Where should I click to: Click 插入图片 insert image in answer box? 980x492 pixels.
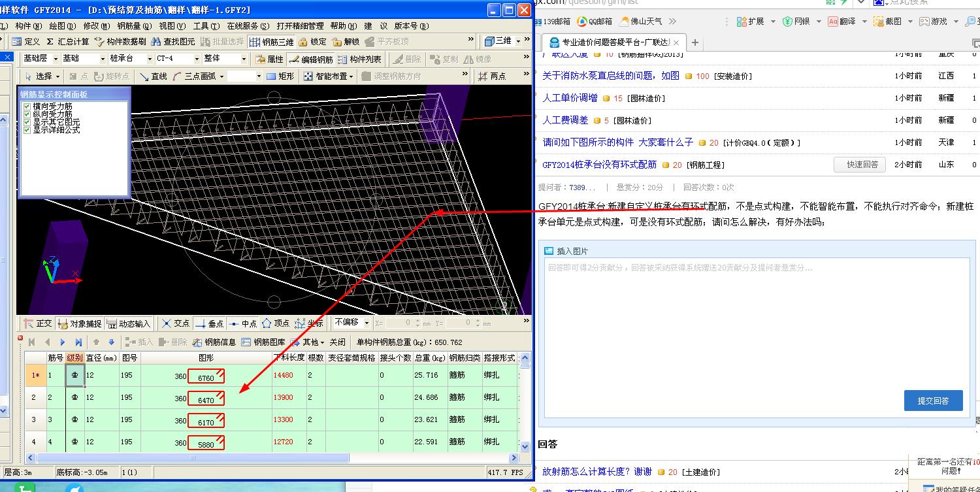pos(566,251)
